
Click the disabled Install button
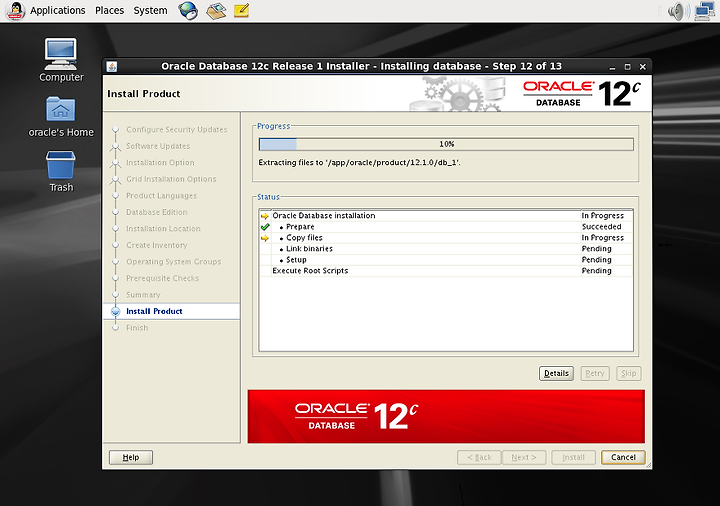click(x=574, y=457)
